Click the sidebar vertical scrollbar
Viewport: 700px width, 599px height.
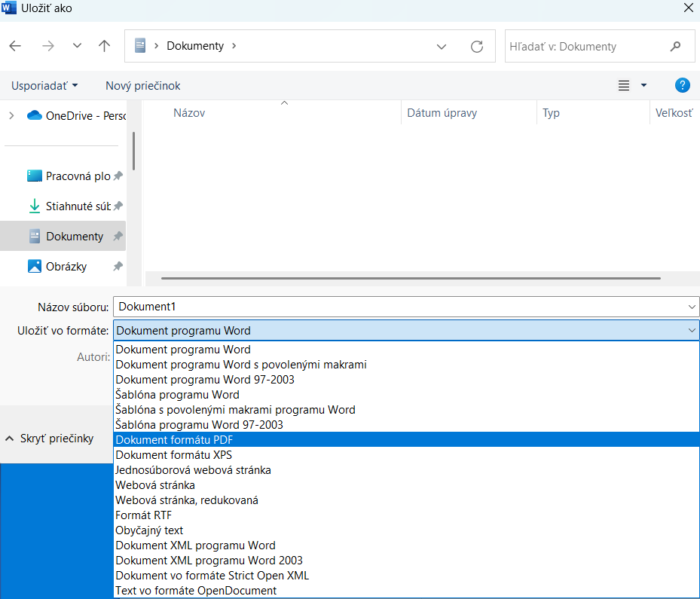click(133, 151)
